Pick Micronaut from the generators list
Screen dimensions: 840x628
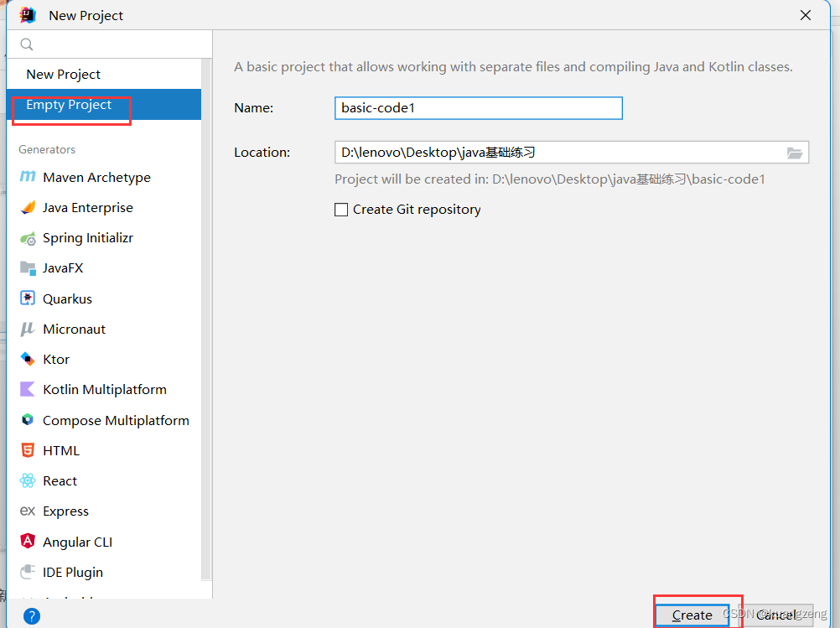click(104, 329)
